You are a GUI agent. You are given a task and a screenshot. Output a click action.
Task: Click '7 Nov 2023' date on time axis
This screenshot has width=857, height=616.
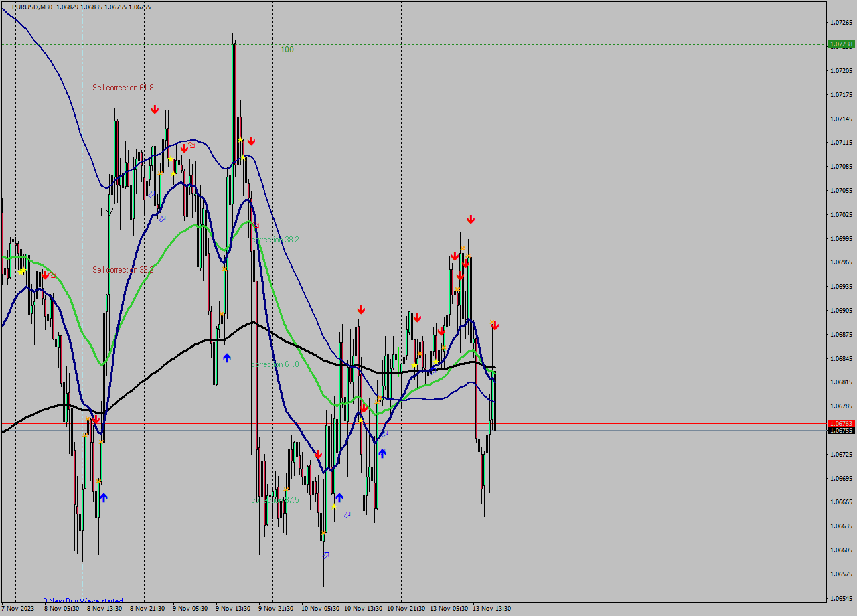17,609
